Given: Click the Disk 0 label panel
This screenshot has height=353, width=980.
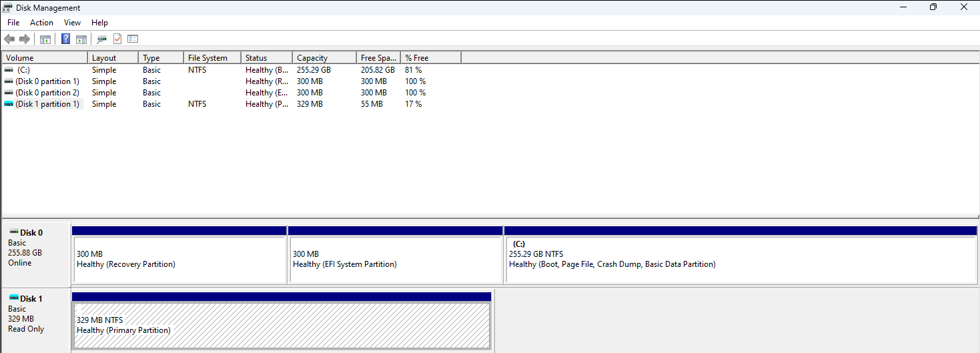Looking at the screenshot, I should [x=36, y=254].
